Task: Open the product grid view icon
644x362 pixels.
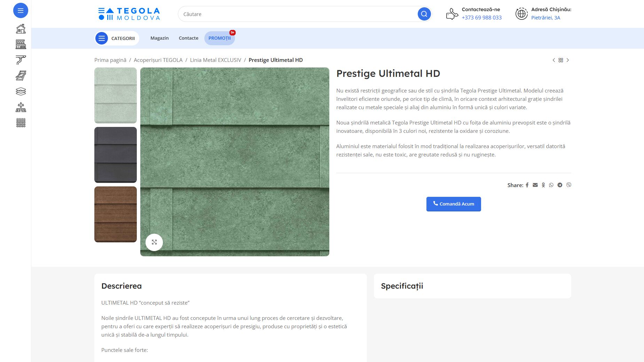Action: (x=561, y=60)
